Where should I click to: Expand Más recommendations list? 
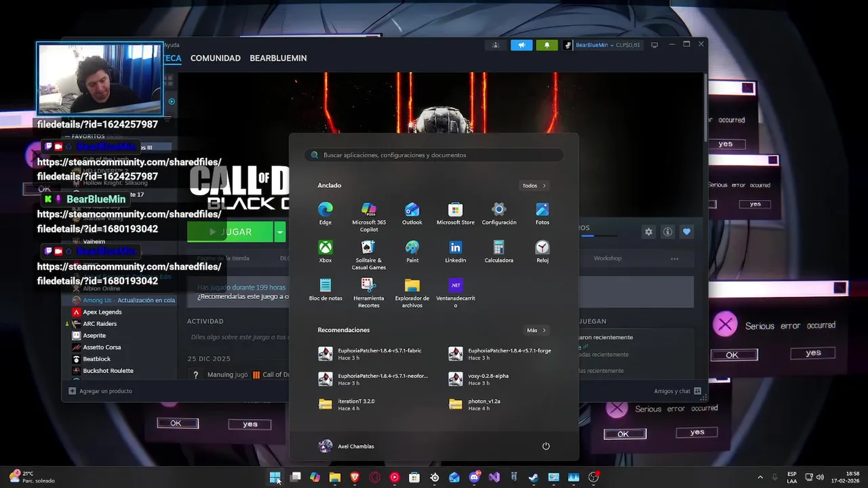pyautogui.click(x=536, y=330)
